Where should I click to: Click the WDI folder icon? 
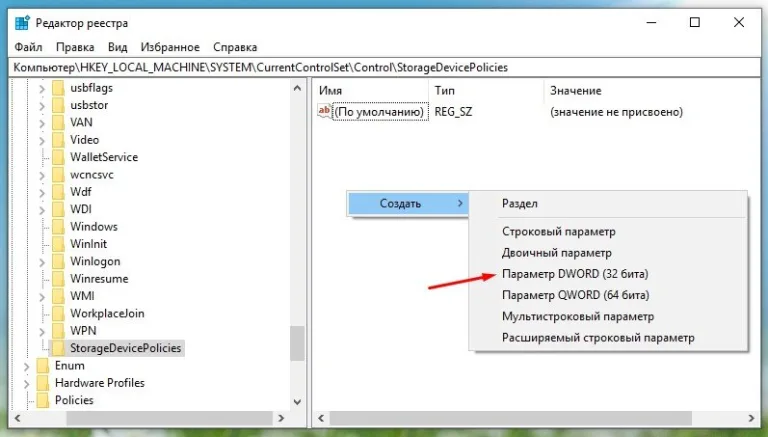pyautogui.click(x=58, y=210)
